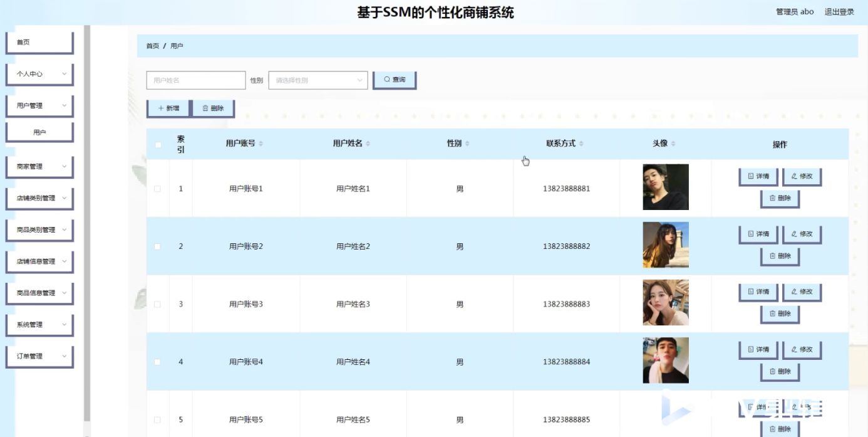Sort by 头像 column arrows
This screenshot has width=868, height=437.
point(673,144)
